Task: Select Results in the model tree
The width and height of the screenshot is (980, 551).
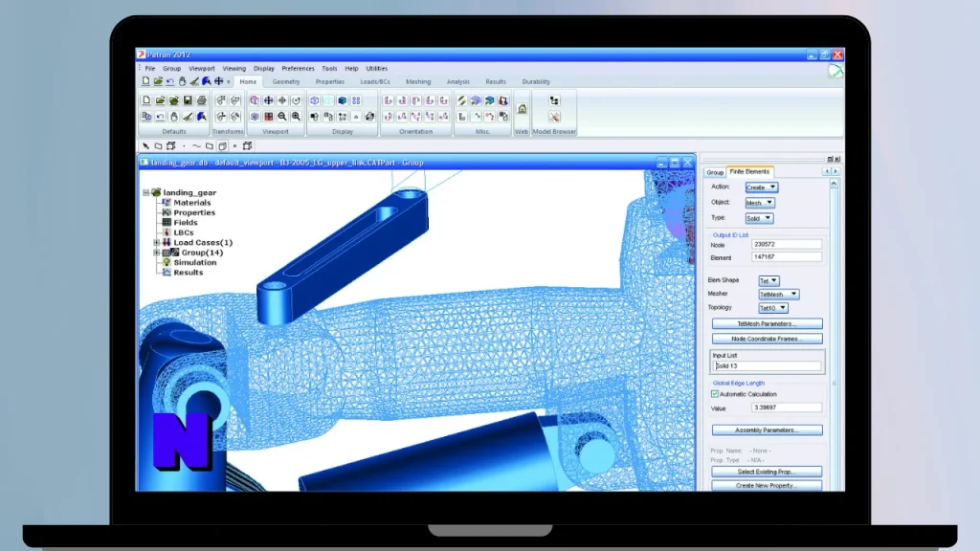Action: 189,273
